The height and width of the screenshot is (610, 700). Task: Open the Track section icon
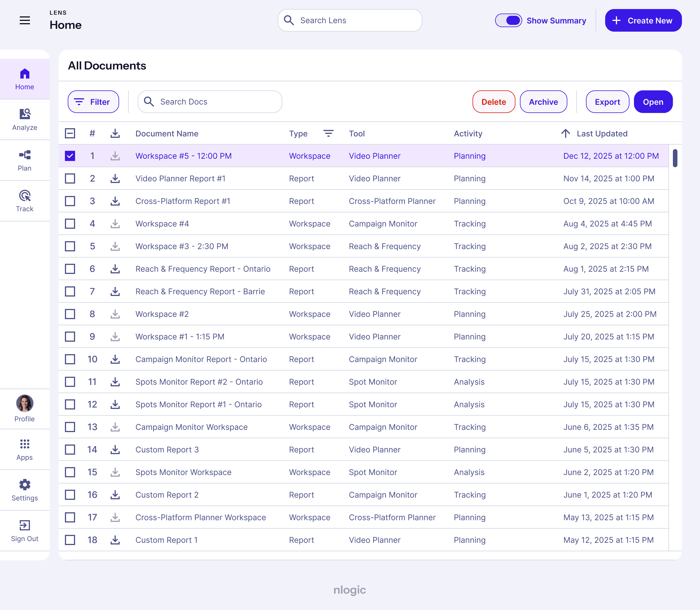coord(25,196)
